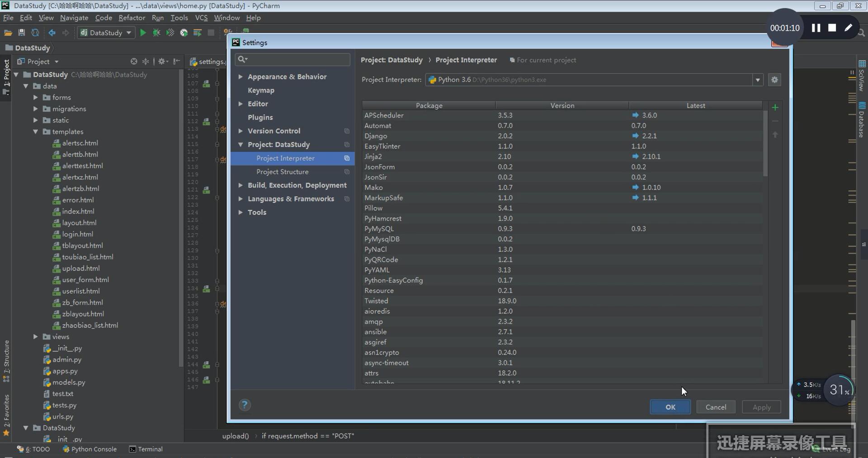Viewport: 868px width, 458px height.
Task: Collapse all in the Project panel
Action: [146, 61]
